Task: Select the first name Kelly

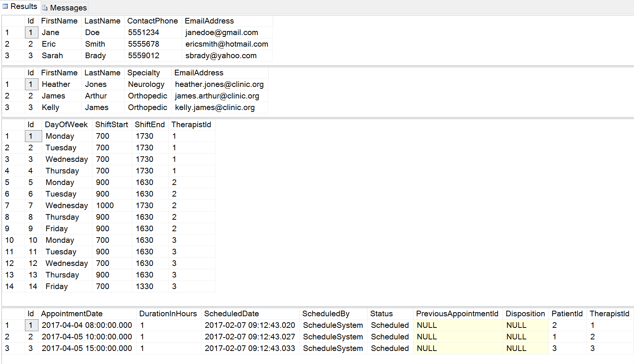Action: click(60, 107)
